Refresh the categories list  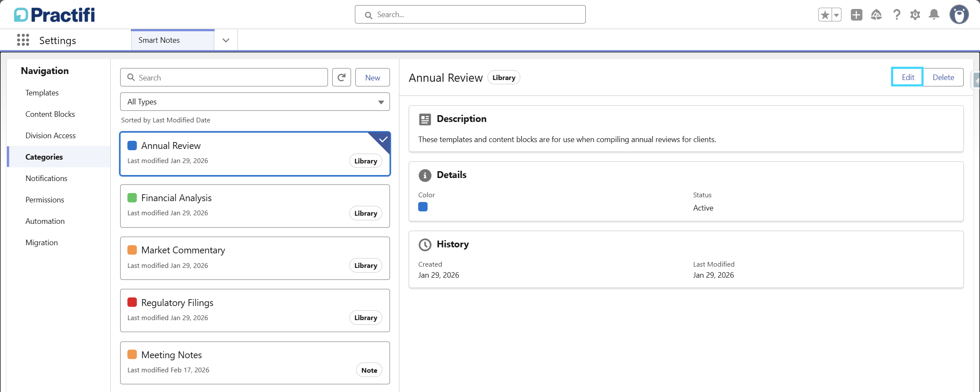[x=342, y=77]
